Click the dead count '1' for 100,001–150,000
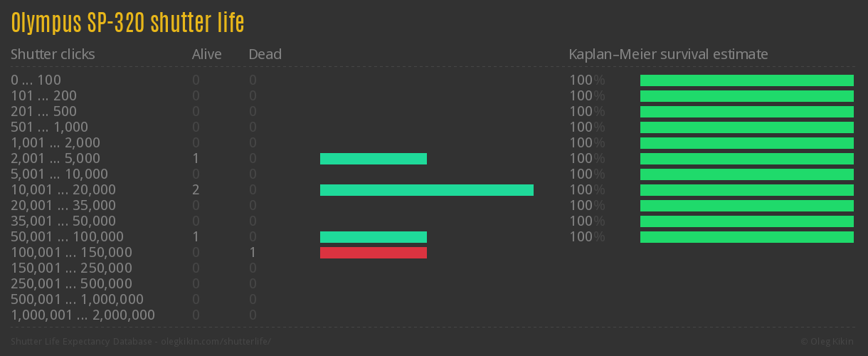Viewport: 868px width, 356px height. 253,253
